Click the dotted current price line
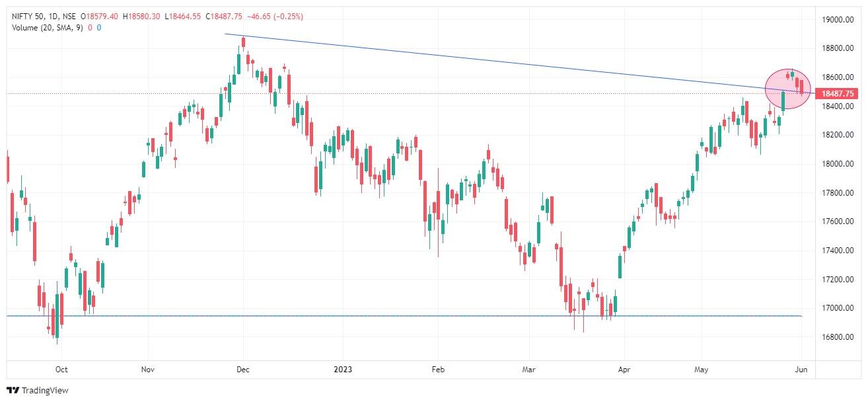 pyautogui.click(x=410, y=94)
